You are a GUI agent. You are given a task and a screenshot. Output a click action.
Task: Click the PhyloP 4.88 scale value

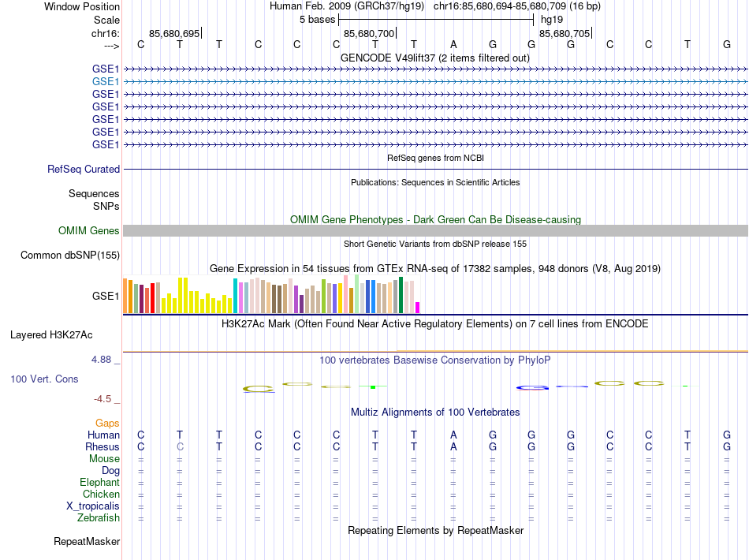tap(101, 360)
